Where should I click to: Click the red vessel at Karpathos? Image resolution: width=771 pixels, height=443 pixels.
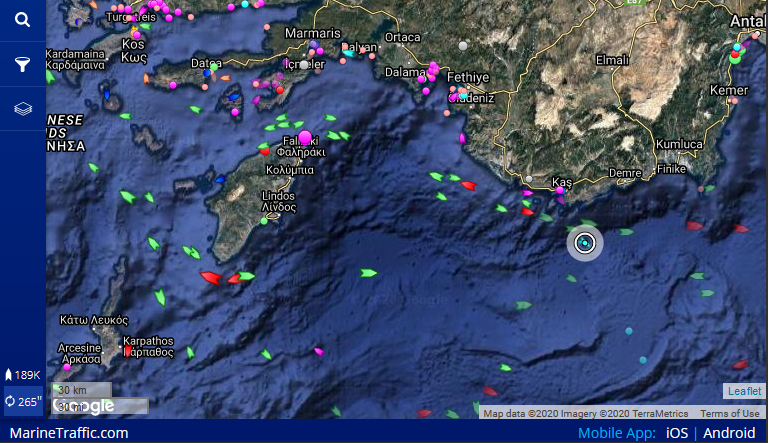click(x=128, y=350)
